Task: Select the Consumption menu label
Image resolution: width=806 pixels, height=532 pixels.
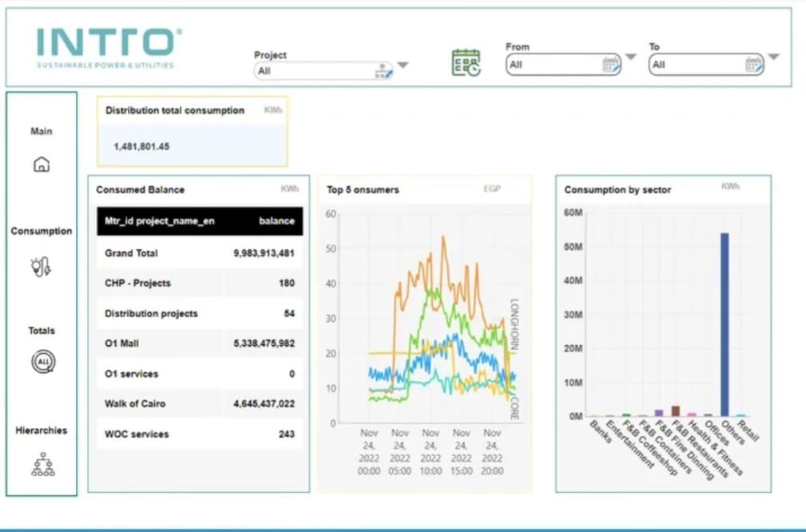Action: coord(42,231)
